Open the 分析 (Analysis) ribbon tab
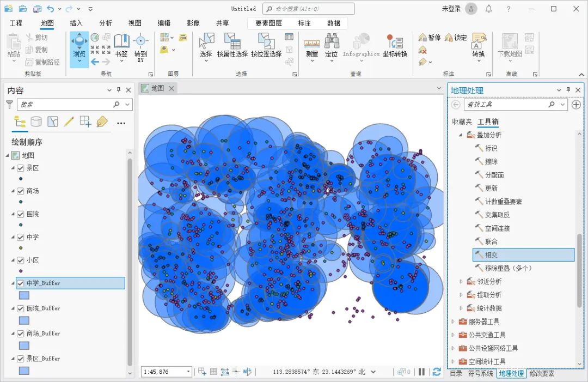 click(x=106, y=23)
